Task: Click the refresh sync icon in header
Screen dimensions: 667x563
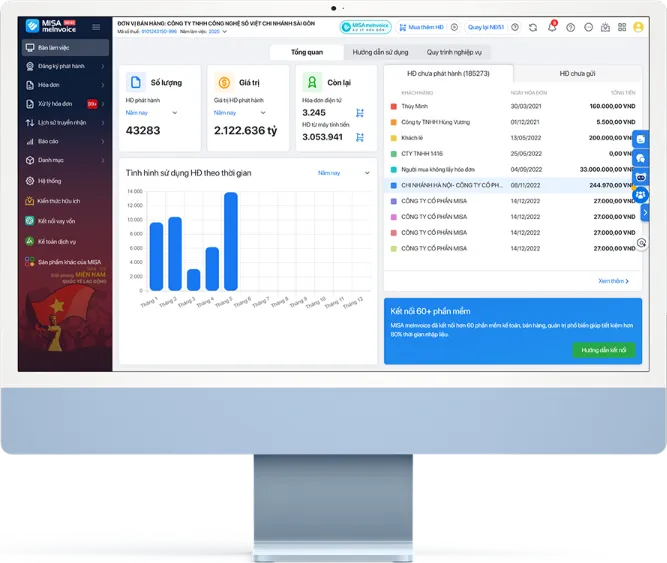Action: (533, 27)
